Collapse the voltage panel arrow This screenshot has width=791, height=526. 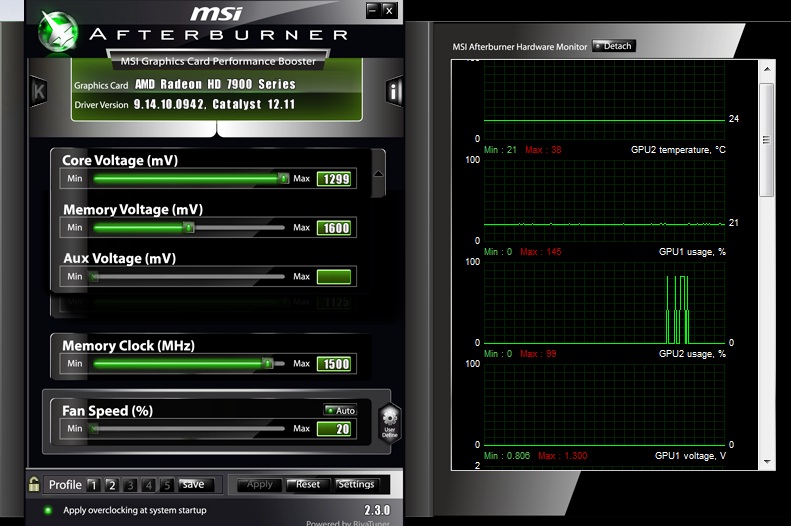tap(378, 173)
